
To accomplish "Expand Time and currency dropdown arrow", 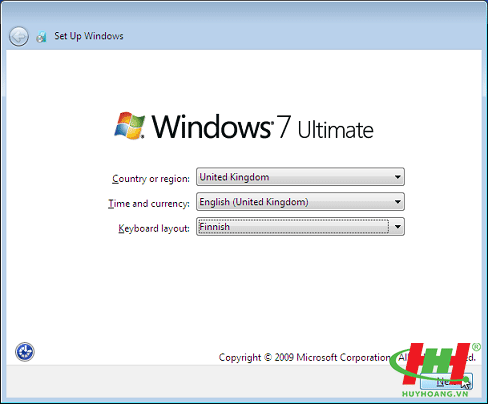I will coord(397,202).
